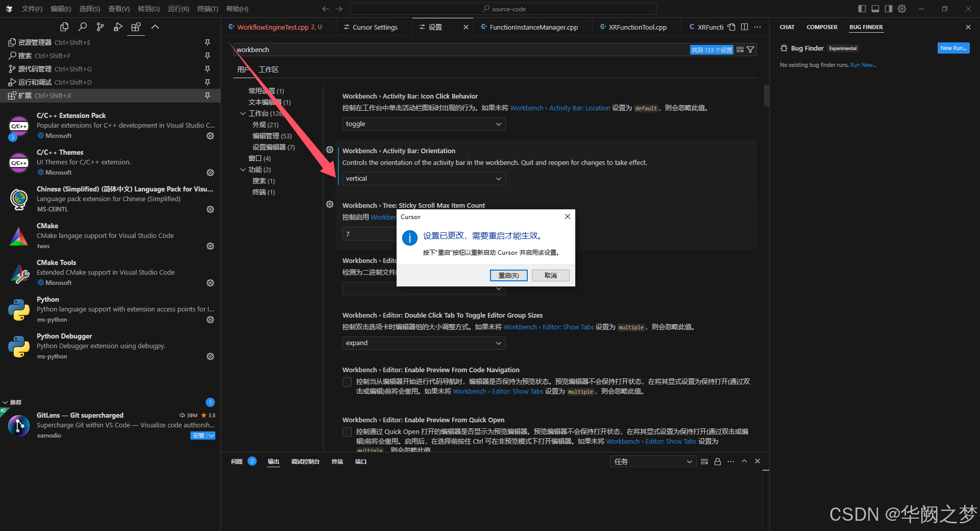Pin the 搜索 entry

[207, 56]
